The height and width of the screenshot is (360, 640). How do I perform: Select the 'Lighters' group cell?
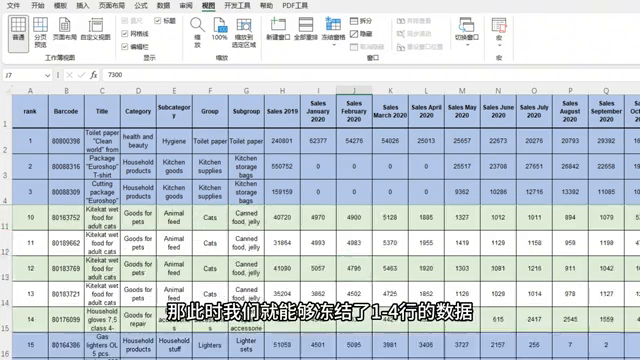pos(210,345)
